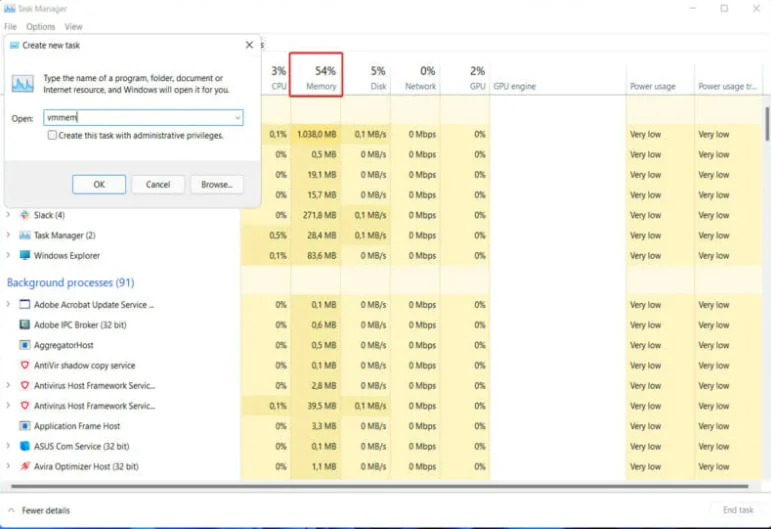Click the Windows Explorer process icon
Image resolution: width=771 pixels, height=529 pixels.
pos(25,256)
